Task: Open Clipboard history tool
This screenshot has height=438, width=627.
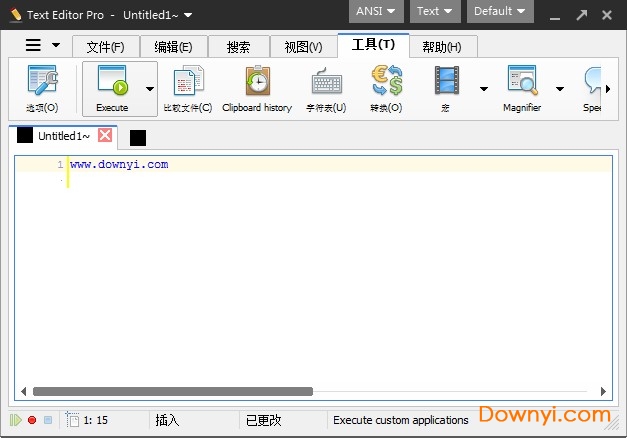Action: point(258,80)
